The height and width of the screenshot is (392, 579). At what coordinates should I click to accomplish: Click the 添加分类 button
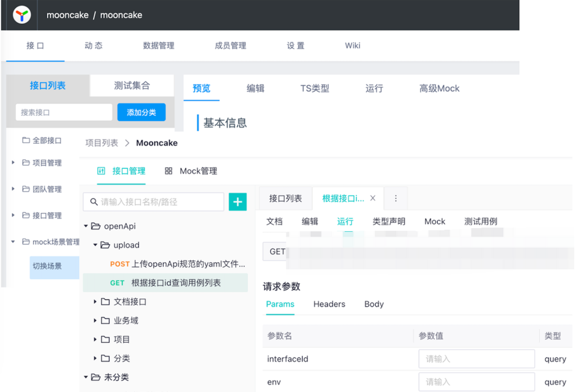pos(142,112)
